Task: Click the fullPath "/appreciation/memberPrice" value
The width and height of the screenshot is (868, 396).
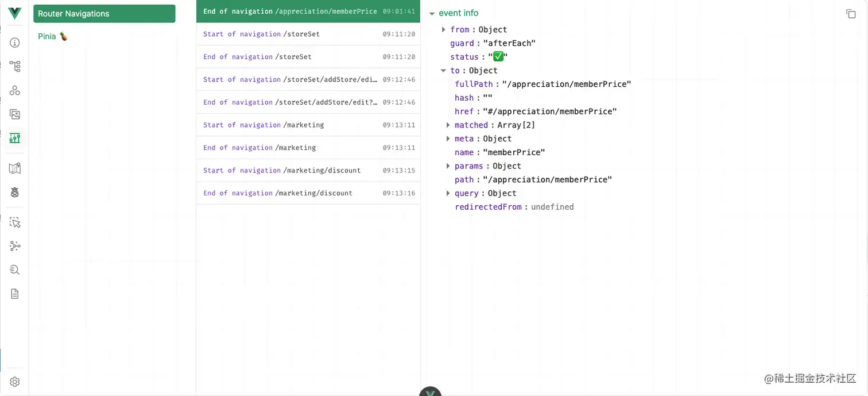Action: click(x=567, y=84)
